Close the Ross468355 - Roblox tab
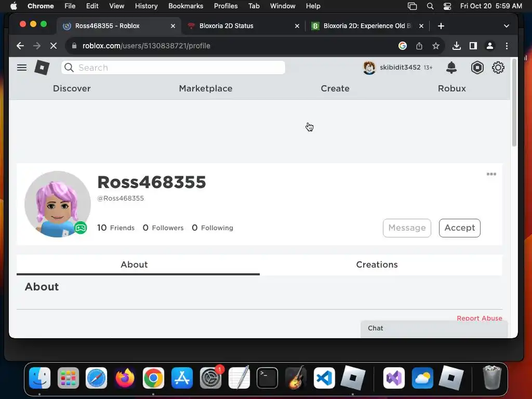Image resolution: width=532 pixels, height=399 pixels. 172,26
